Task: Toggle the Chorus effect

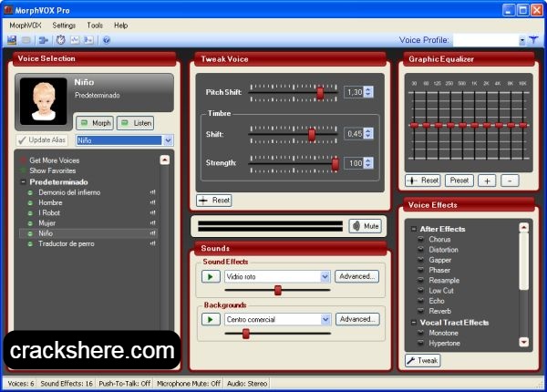Action: click(439, 239)
